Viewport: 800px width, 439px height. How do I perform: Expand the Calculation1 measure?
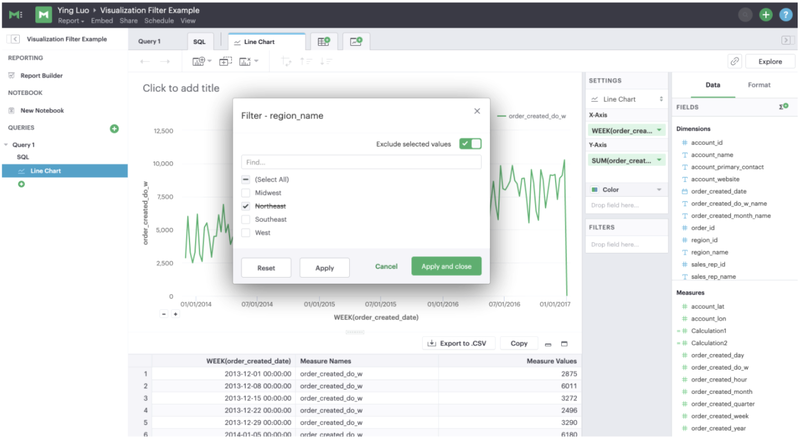point(679,331)
